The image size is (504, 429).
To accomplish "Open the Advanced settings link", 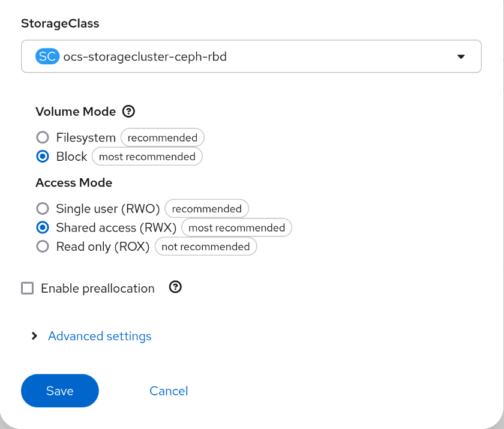I will pyautogui.click(x=100, y=336).
